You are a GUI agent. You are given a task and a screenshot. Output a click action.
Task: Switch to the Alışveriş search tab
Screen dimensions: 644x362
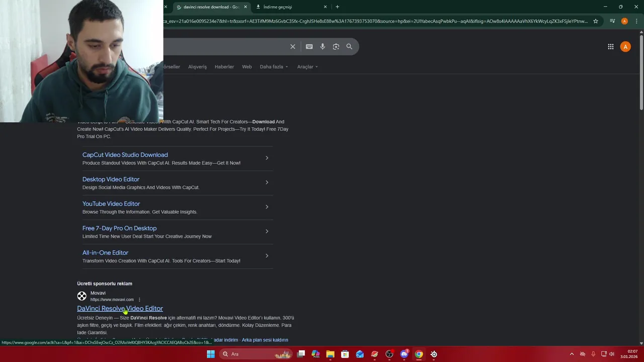(x=197, y=67)
